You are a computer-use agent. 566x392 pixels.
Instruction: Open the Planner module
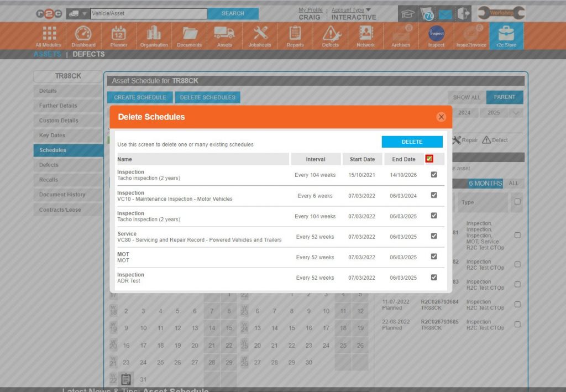(119, 35)
